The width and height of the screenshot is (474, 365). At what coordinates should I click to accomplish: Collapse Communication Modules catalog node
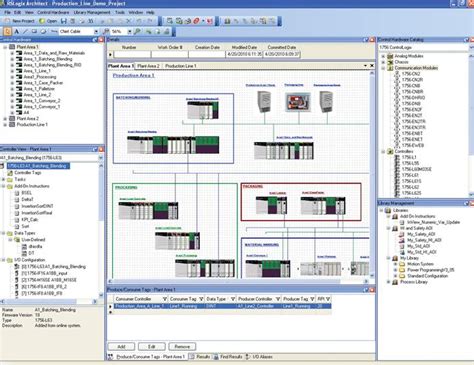pos(383,68)
